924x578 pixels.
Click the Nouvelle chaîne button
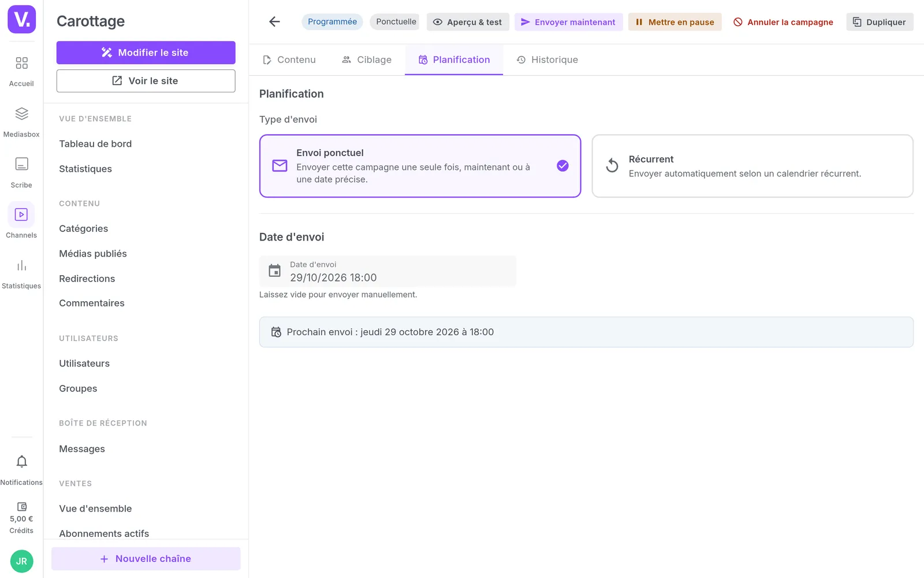pyautogui.click(x=146, y=559)
